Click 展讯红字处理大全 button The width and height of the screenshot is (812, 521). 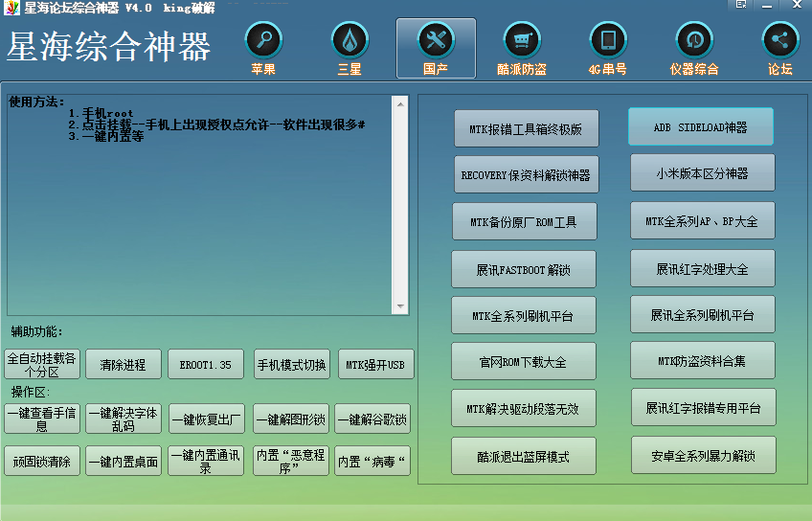[x=702, y=268]
